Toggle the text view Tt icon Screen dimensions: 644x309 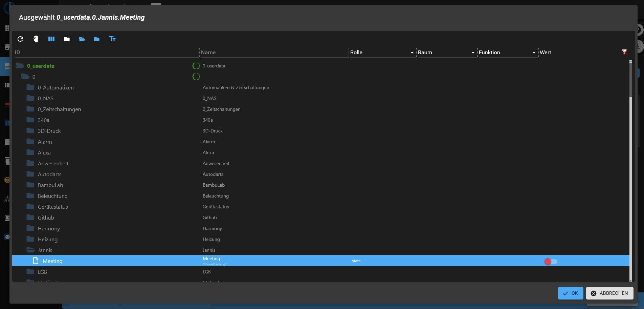(112, 39)
